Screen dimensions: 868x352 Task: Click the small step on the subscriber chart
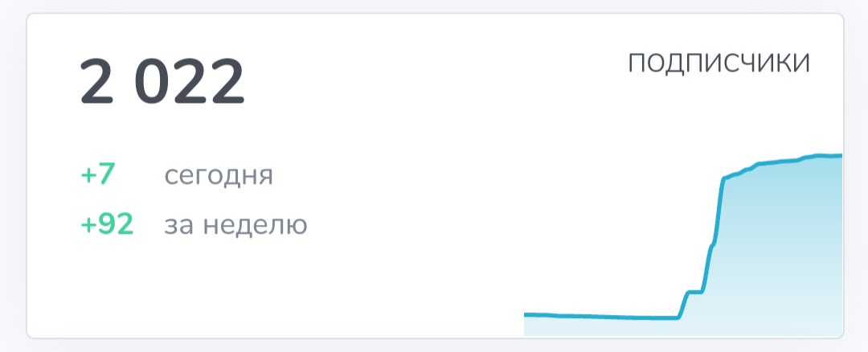click(x=695, y=292)
